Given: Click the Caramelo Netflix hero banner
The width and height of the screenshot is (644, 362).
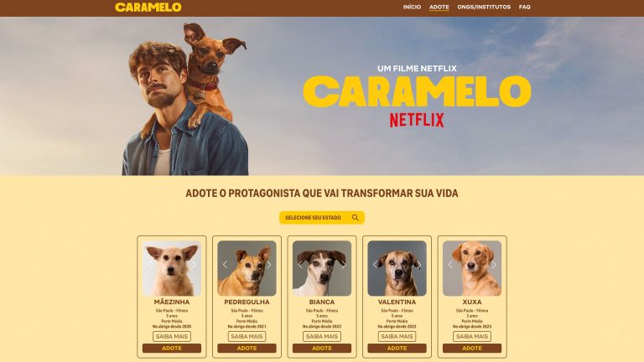Looking at the screenshot, I should pyautogui.click(x=322, y=96).
